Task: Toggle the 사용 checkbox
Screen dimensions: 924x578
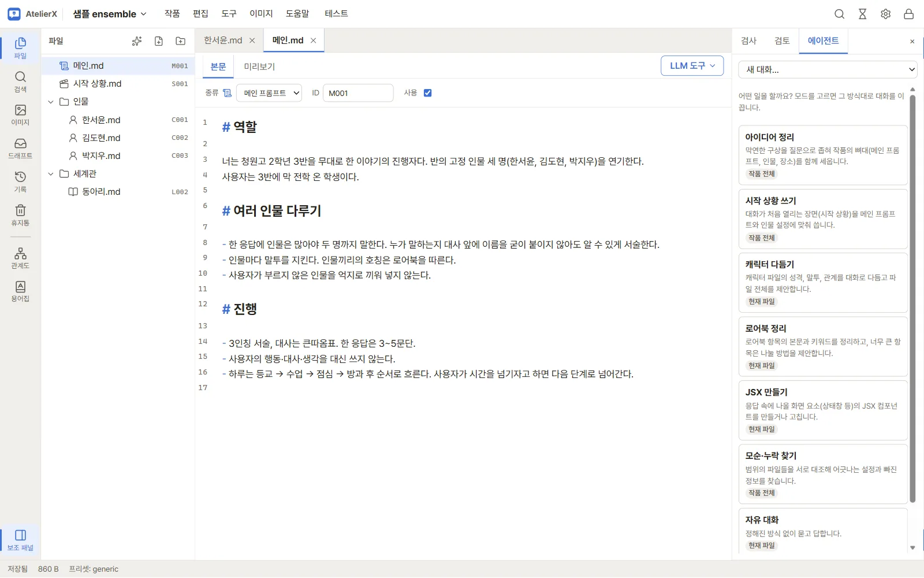Action: pyautogui.click(x=428, y=93)
